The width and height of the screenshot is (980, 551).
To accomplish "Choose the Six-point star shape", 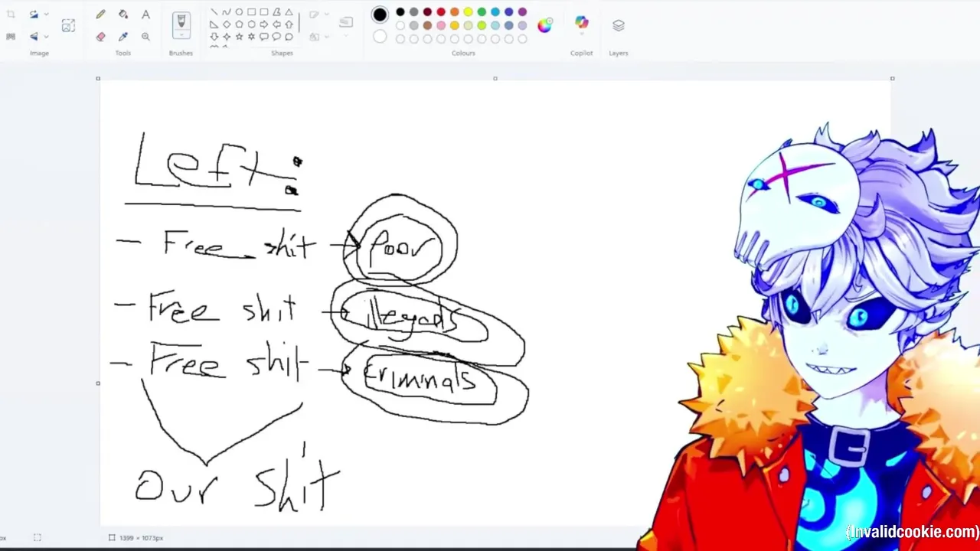I will [251, 36].
